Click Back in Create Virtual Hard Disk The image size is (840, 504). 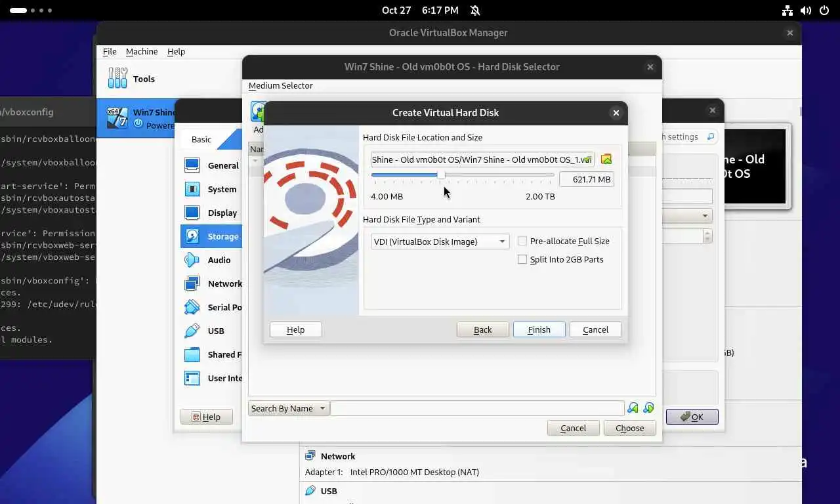pos(483,329)
